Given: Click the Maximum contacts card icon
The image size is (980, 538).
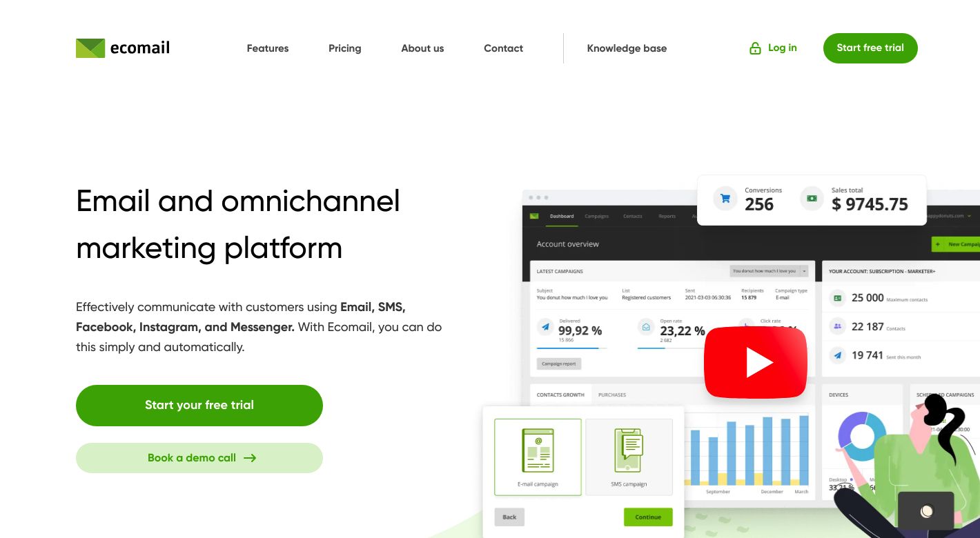Looking at the screenshot, I should (x=837, y=298).
